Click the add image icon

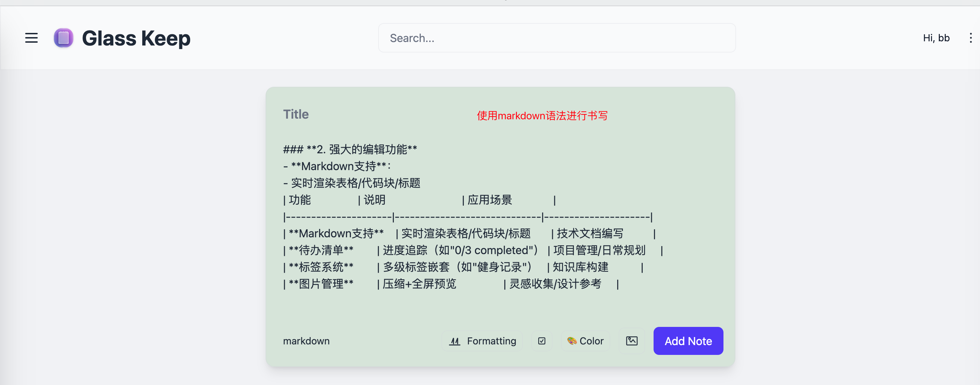[632, 341]
